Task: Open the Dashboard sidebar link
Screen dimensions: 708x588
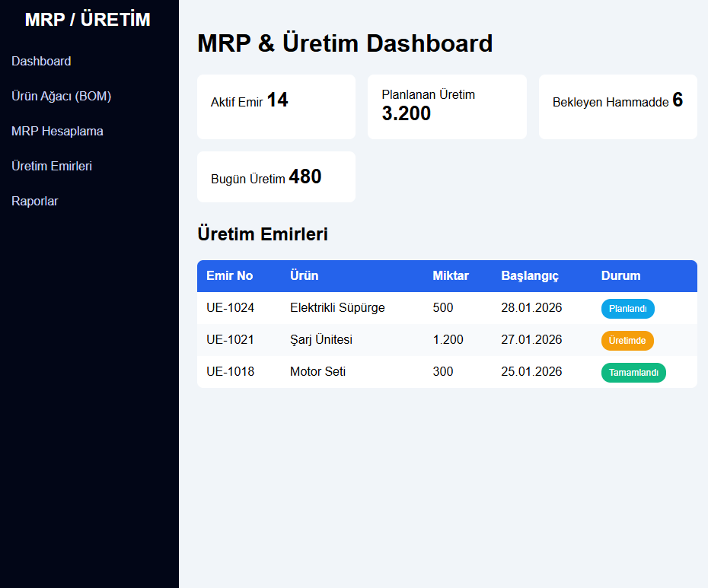Action: (41, 61)
